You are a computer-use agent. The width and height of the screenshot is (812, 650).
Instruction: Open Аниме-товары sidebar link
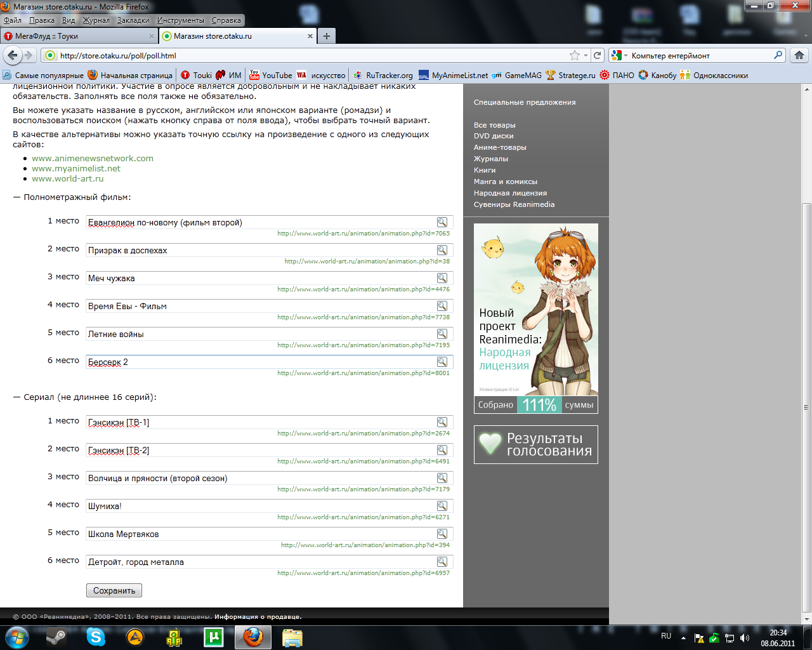click(500, 147)
